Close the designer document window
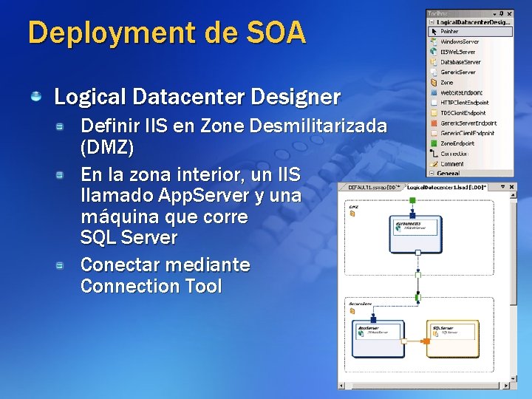Image resolution: width=532 pixels, height=399 pixels. point(511,187)
